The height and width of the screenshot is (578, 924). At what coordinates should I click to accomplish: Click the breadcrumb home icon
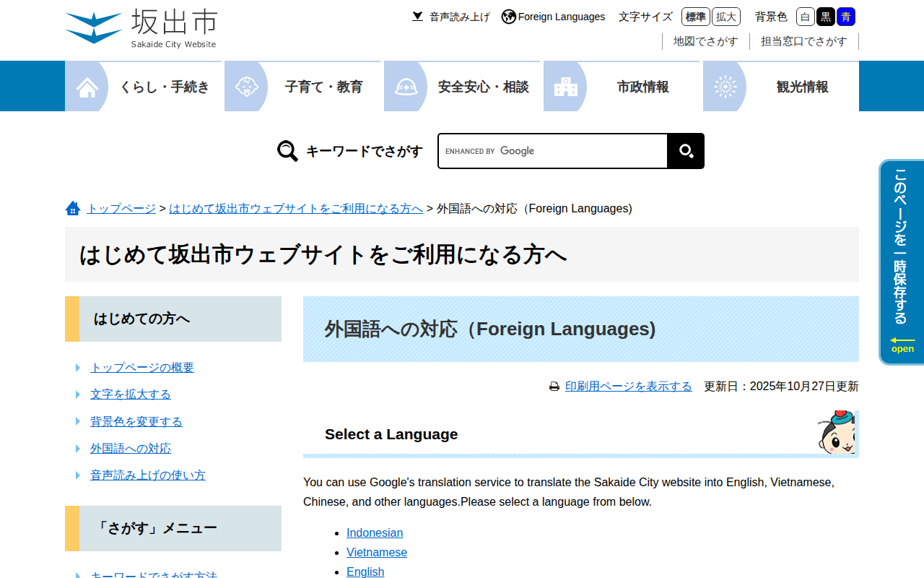tap(73, 209)
